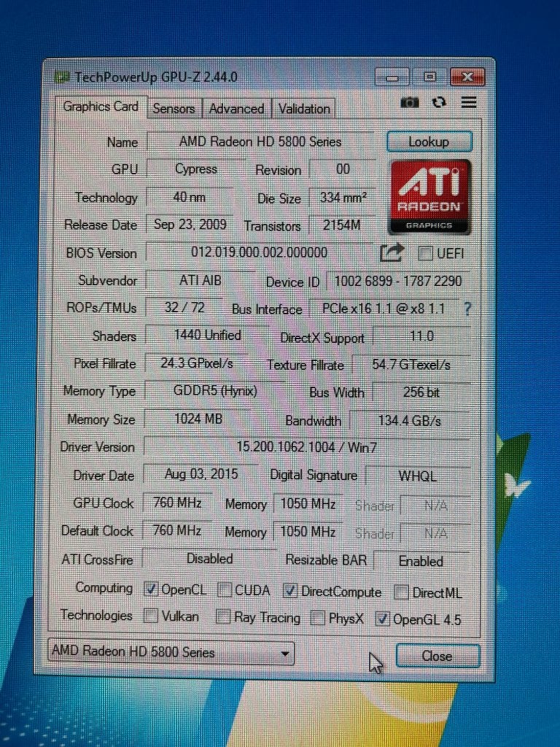
Task: Click the screenshot camera icon
Action: (410, 102)
